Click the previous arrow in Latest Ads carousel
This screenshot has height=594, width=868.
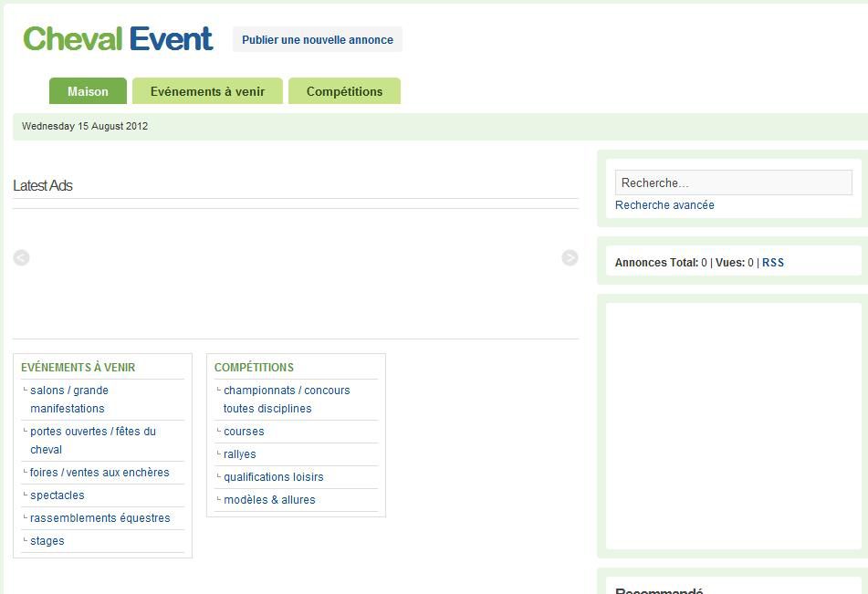(x=22, y=258)
